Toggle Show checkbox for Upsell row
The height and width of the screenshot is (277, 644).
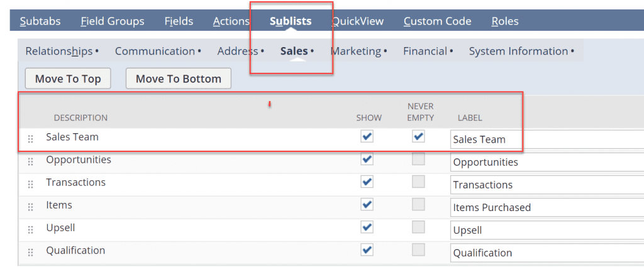(367, 227)
